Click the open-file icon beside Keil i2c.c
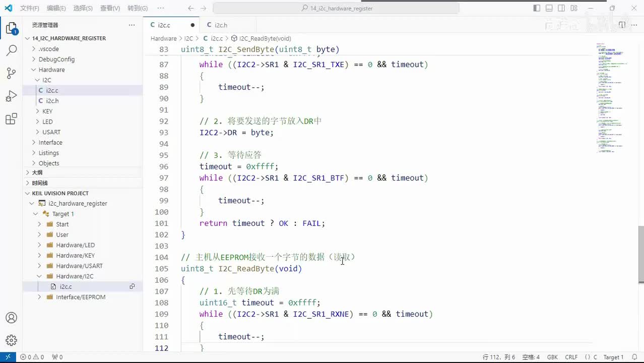644x363 pixels. 132,286
